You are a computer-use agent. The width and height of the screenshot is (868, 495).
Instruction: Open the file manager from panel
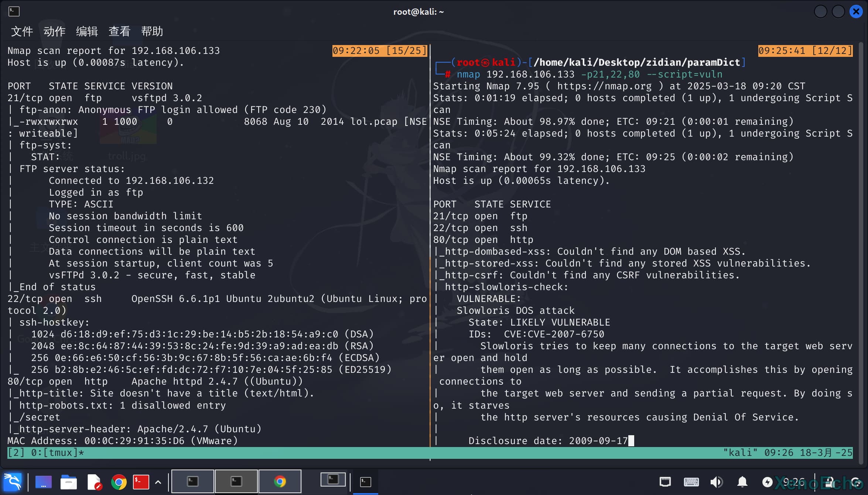click(68, 482)
